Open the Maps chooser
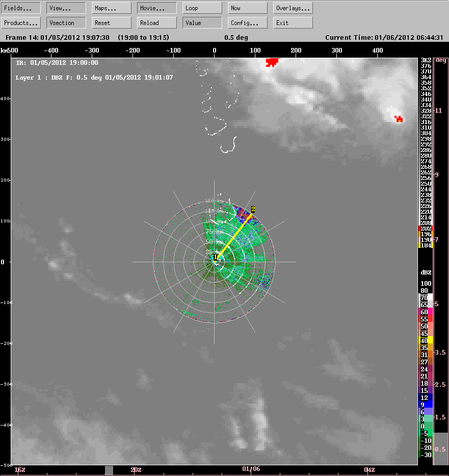This screenshot has width=449, height=476. click(x=111, y=8)
